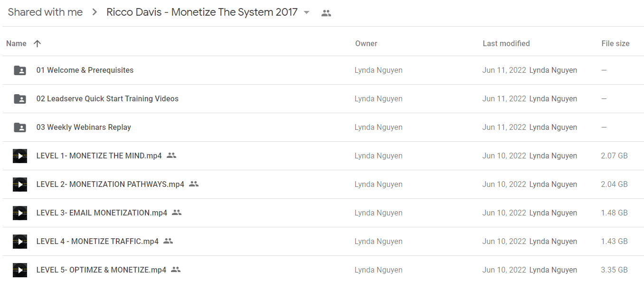The image size is (644, 283).
Task: Go to Shared with me breadcrumb
Action: pos(45,12)
